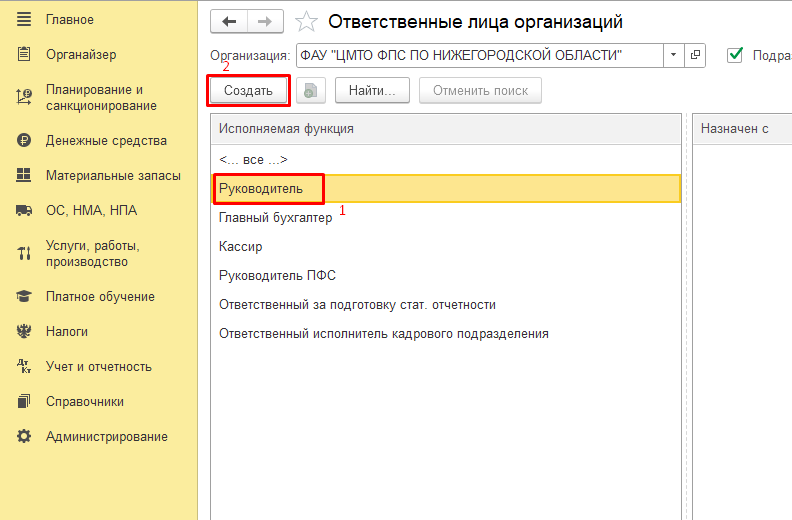Viewport: 792px width, 520px height.
Task: Click the Организация input field
Action: [x=480, y=55]
